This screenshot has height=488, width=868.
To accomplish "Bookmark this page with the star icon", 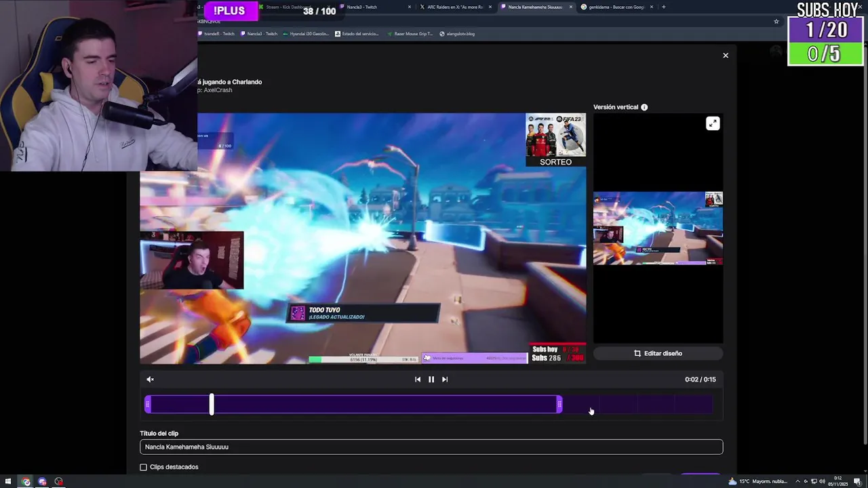I will (x=776, y=22).
